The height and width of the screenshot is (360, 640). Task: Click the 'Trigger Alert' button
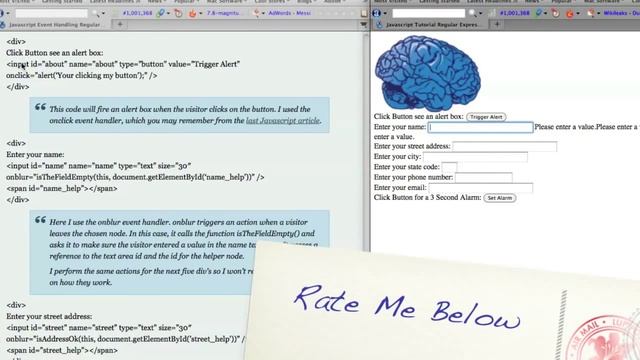(486, 117)
